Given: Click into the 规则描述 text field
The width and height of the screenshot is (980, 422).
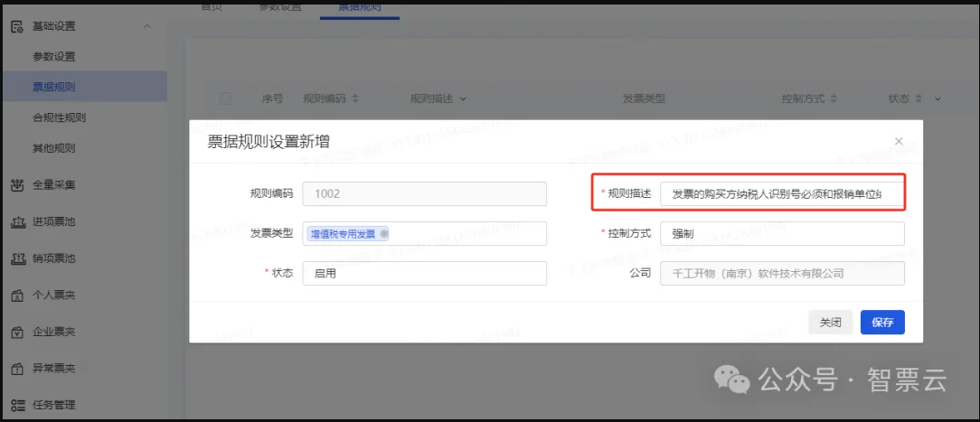Looking at the screenshot, I should (x=782, y=194).
